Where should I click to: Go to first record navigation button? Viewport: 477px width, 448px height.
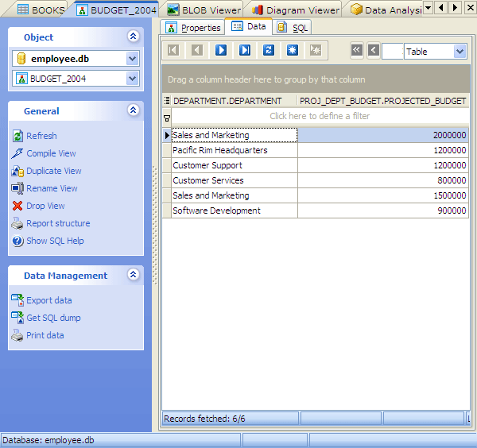pyautogui.click(x=173, y=50)
